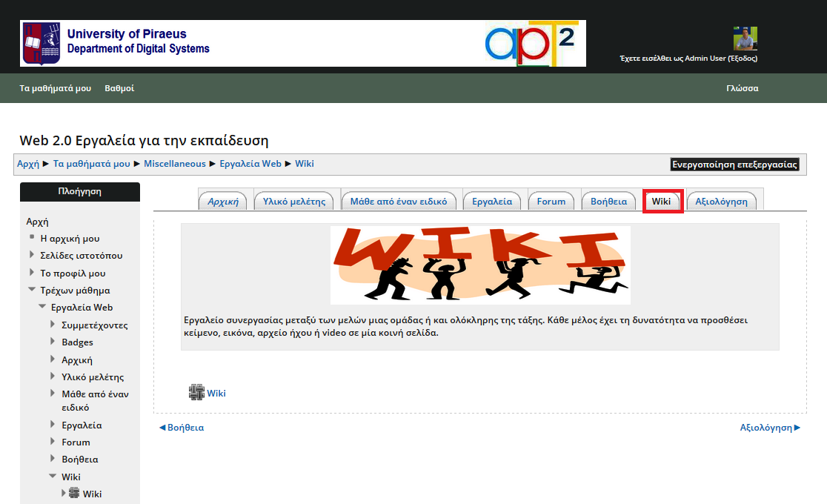Expand the Το προφίλ μου tree arrow
This screenshot has width=827, height=504.
pyautogui.click(x=32, y=272)
